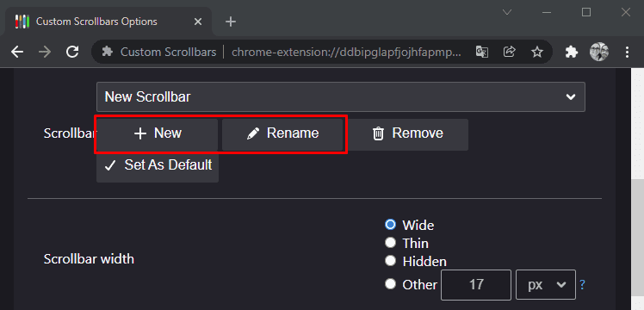Select the Thin scrollbar width option
Viewport: 644px width, 310px height.
390,242
